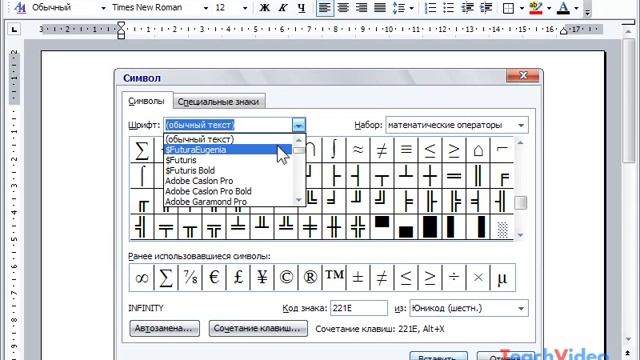This screenshot has height=360, width=640.
Task: Click the ruler tab selector icon
Action: [x=14, y=29]
